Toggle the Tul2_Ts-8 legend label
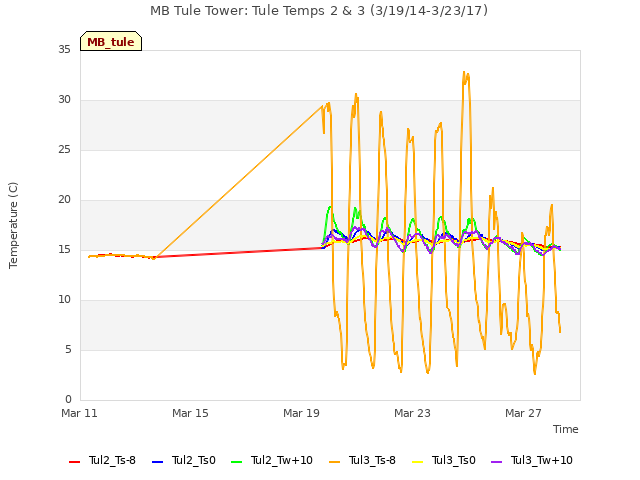 click(x=112, y=460)
